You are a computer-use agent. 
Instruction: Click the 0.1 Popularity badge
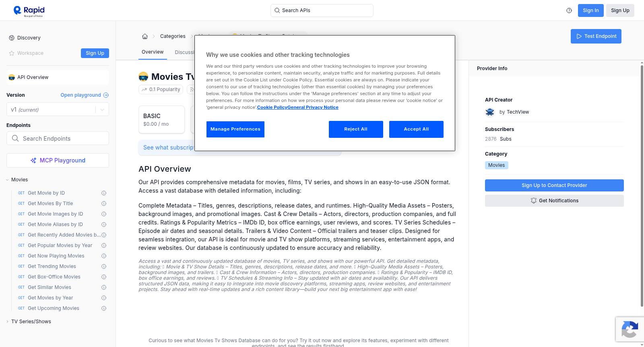pyautogui.click(x=161, y=89)
